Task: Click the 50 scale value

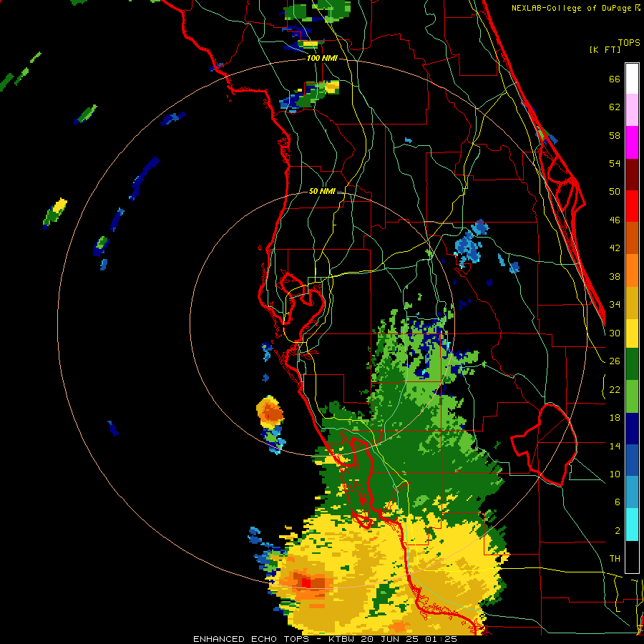Action: coord(615,191)
